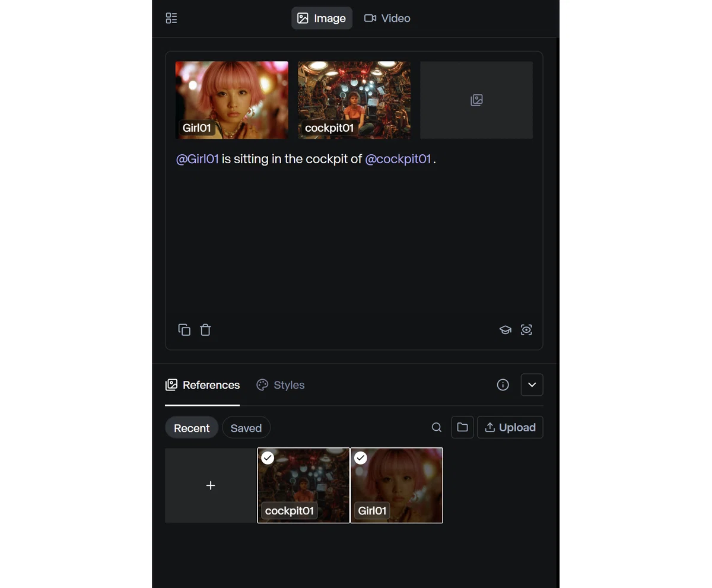The image size is (712, 588).
Task: View the References info icon
Action: [x=503, y=385]
